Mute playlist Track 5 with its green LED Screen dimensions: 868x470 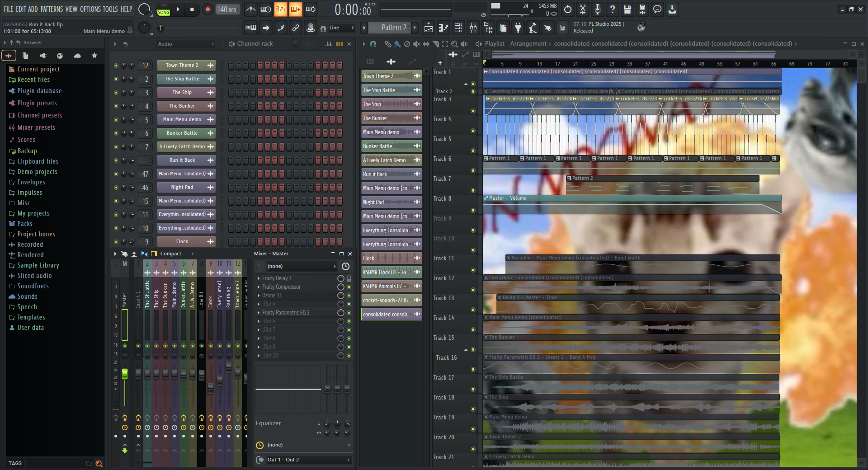(473, 150)
